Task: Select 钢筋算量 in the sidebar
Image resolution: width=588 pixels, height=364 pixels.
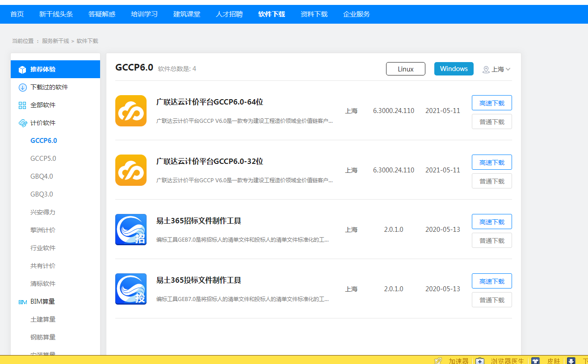Action: click(43, 337)
